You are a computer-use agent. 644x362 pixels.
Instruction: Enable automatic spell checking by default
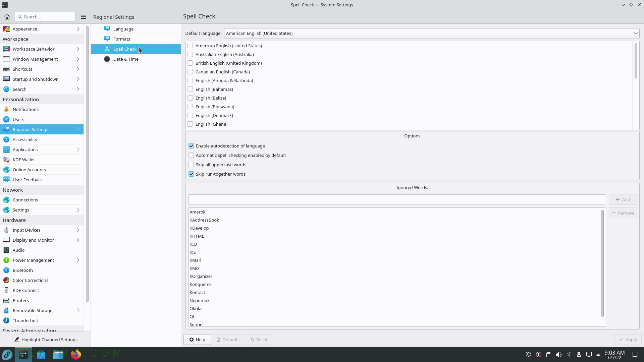(191, 155)
